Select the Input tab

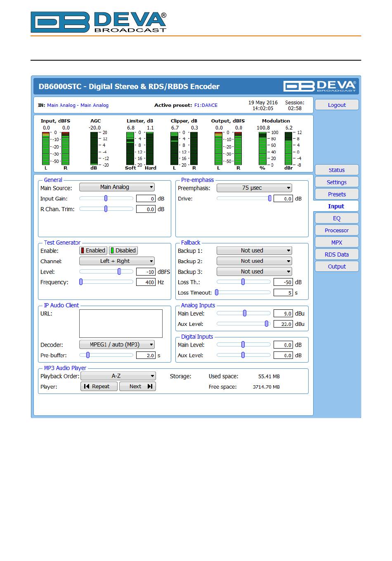pos(336,206)
